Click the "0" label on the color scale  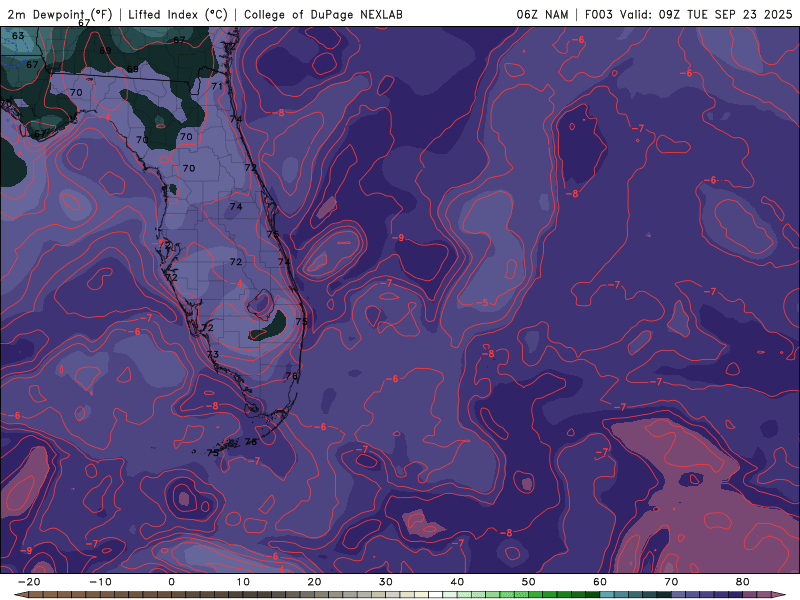[x=171, y=582]
